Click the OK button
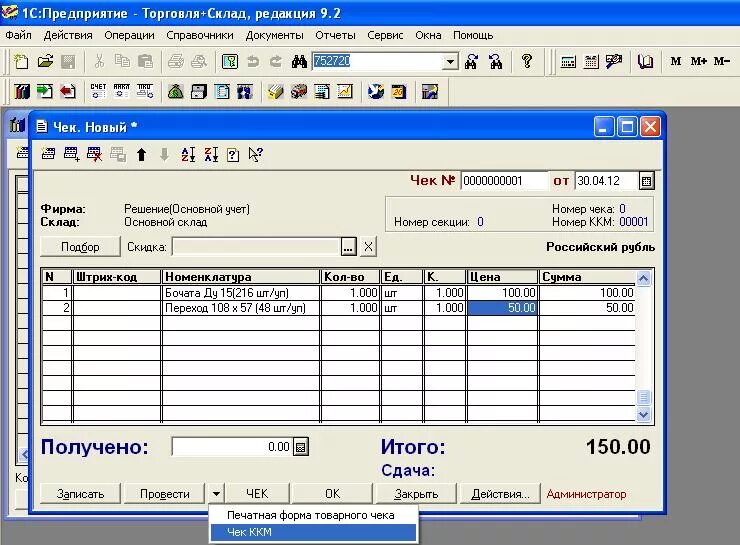The width and height of the screenshot is (740, 545). pos(332,494)
